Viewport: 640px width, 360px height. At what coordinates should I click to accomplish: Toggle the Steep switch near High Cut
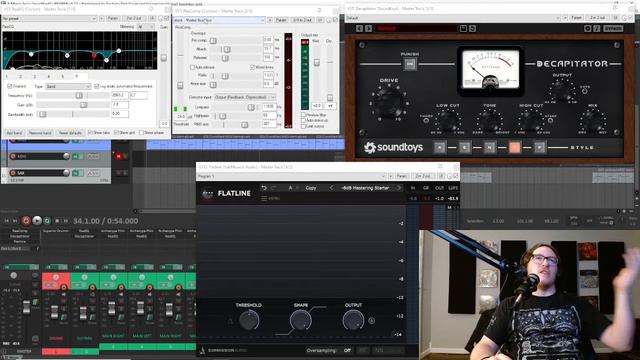coord(551,120)
